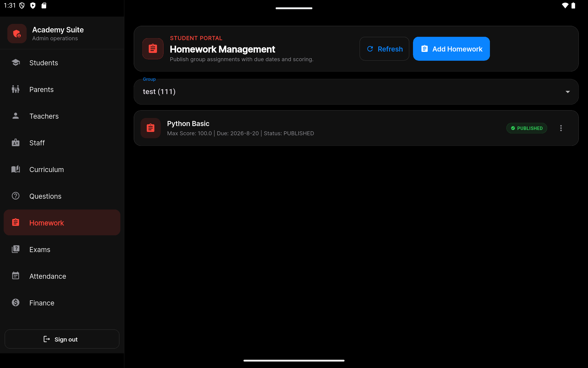Navigate to Curriculum

point(62,170)
